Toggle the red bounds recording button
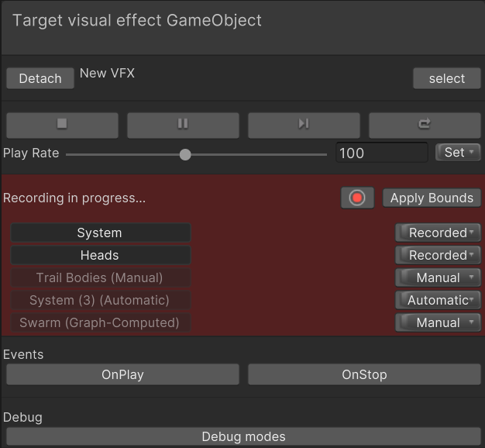Screen dimensions: 485x448 pyautogui.click(x=357, y=198)
